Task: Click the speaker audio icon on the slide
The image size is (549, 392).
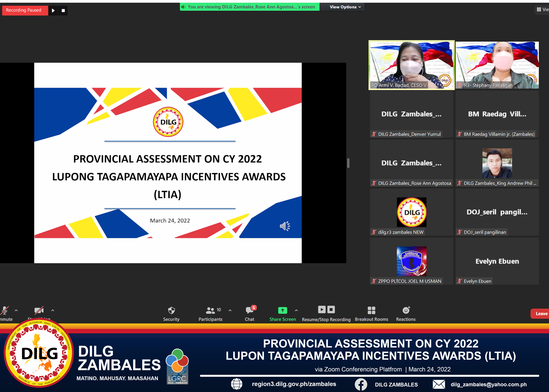Action: (x=285, y=226)
